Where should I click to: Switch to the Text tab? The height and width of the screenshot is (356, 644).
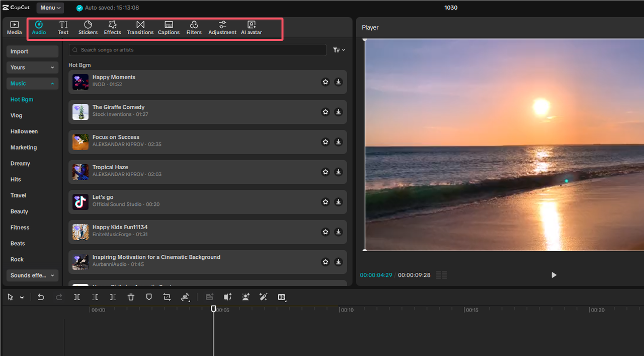(63, 27)
